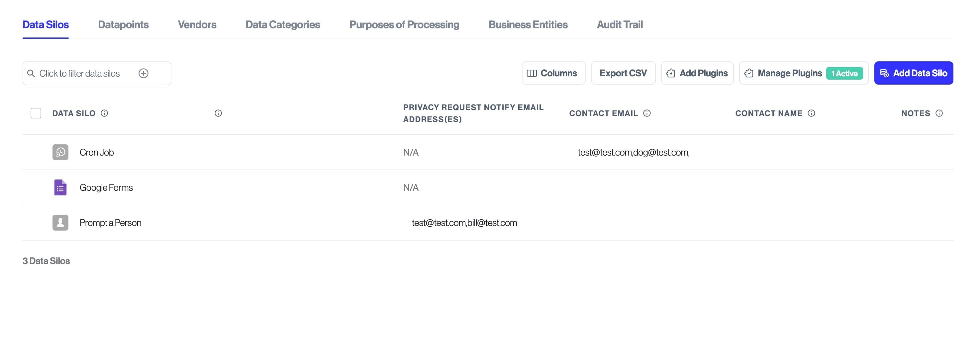This screenshot has width=980, height=353.
Task: Click the Export CSV button
Action: (623, 73)
